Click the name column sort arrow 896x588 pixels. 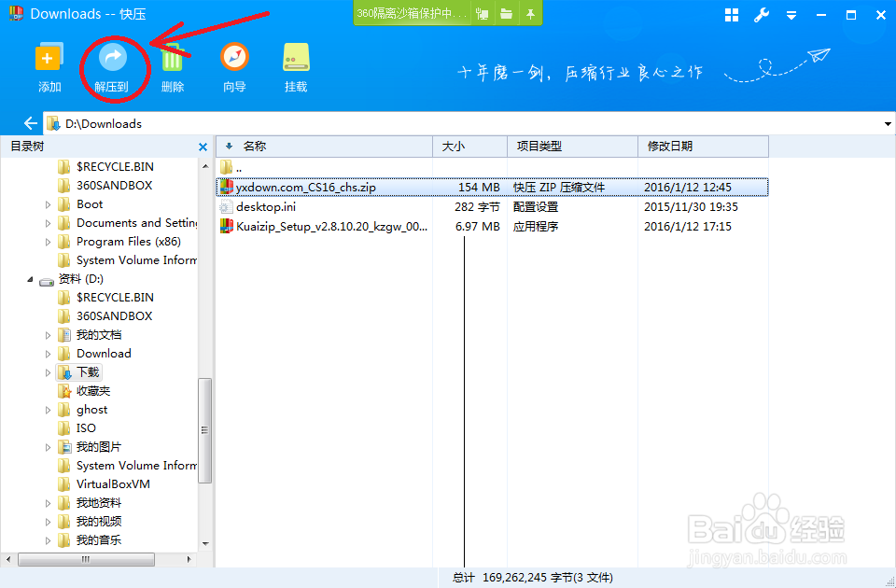point(230,147)
